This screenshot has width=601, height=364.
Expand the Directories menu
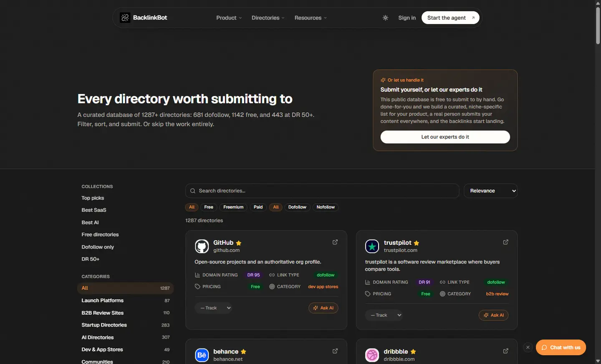pyautogui.click(x=268, y=18)
